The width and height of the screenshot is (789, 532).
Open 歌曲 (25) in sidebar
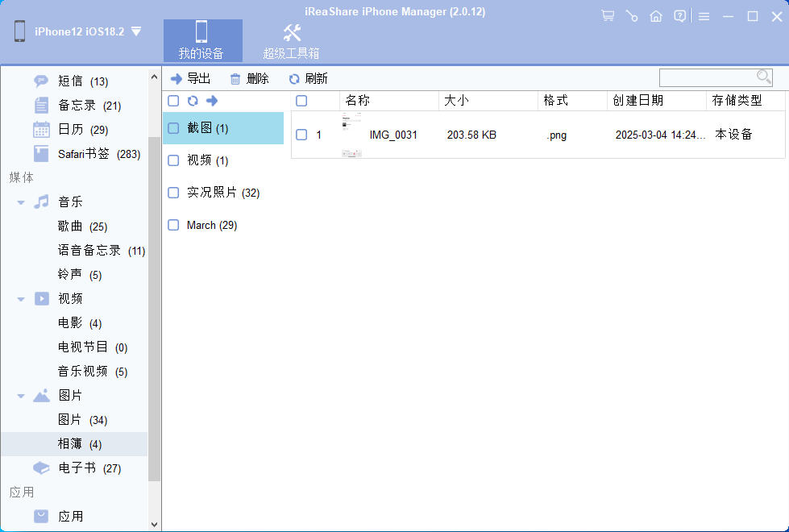click(x=82, y=227)
